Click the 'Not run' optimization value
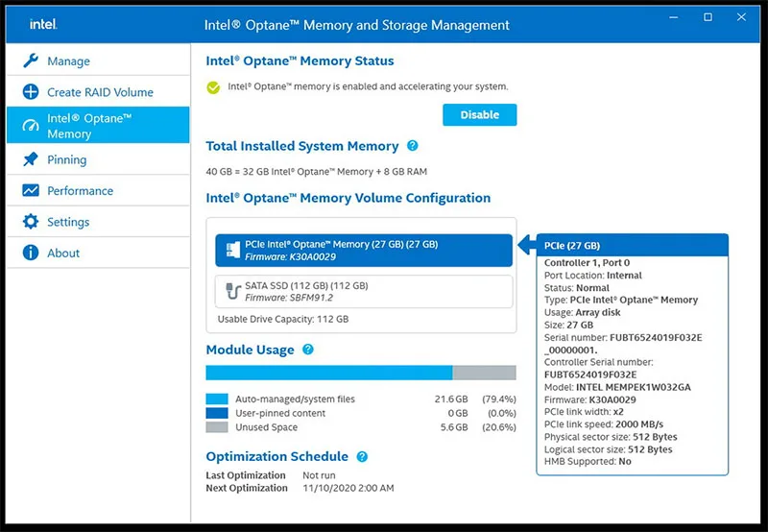The height and width of the screenshot is (532, 768). tap(319, 475)
